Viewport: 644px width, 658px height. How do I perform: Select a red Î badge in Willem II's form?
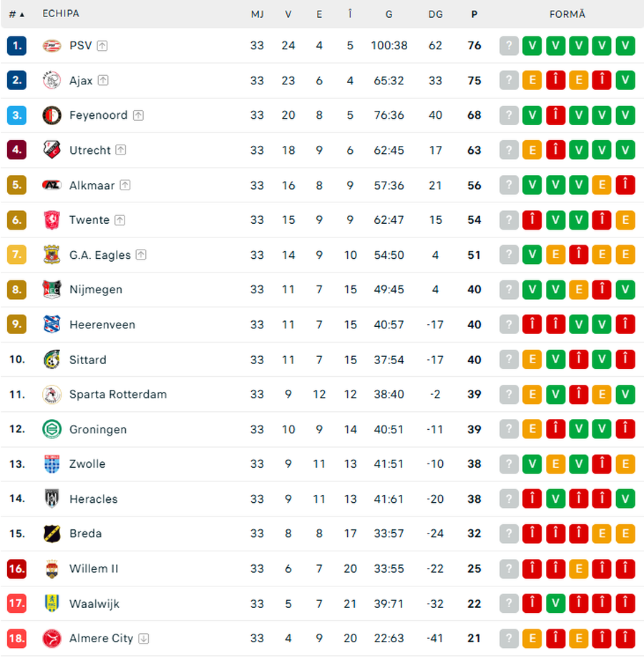[532, 569]
